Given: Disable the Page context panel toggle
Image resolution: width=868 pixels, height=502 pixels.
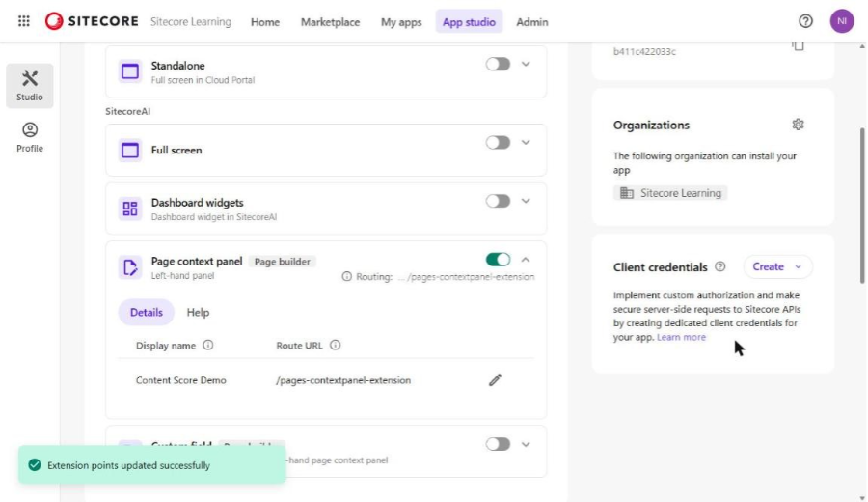Looking at the screenshot, I should pos(498,260).
